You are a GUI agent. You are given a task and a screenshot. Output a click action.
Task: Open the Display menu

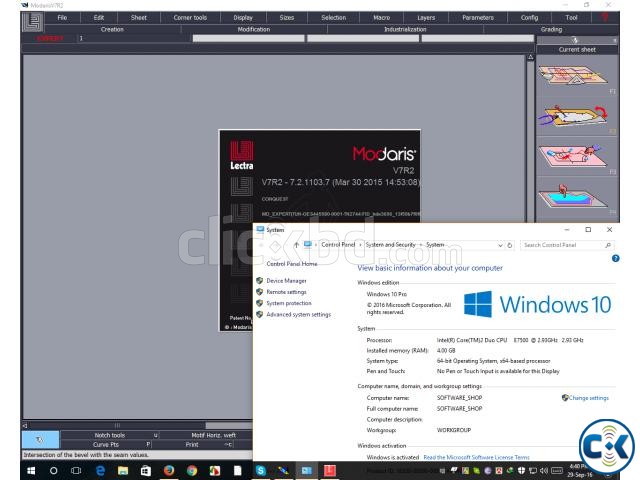(243, 18)
